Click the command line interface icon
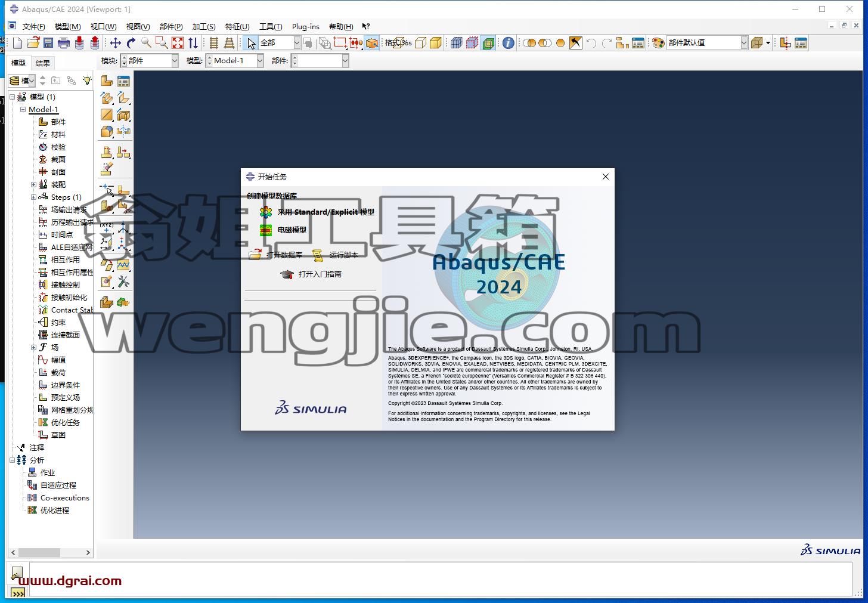The height and width of the screenshot is (603, 868). [18, 593]
